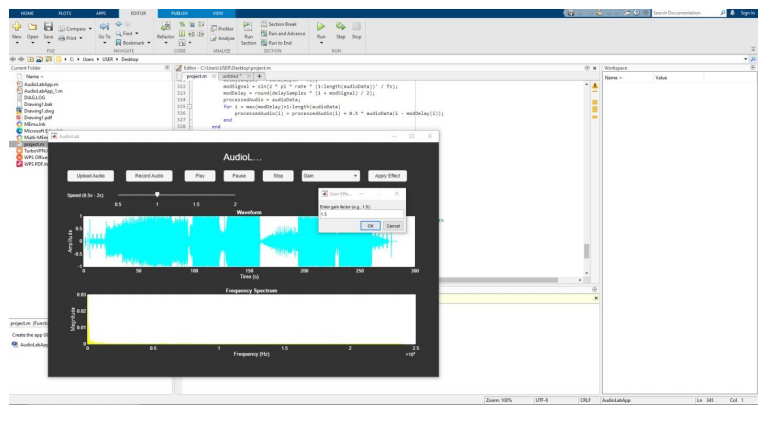Click Apply Effect button
The width and height of the screenshot is (767, 445).
(387, 176)
